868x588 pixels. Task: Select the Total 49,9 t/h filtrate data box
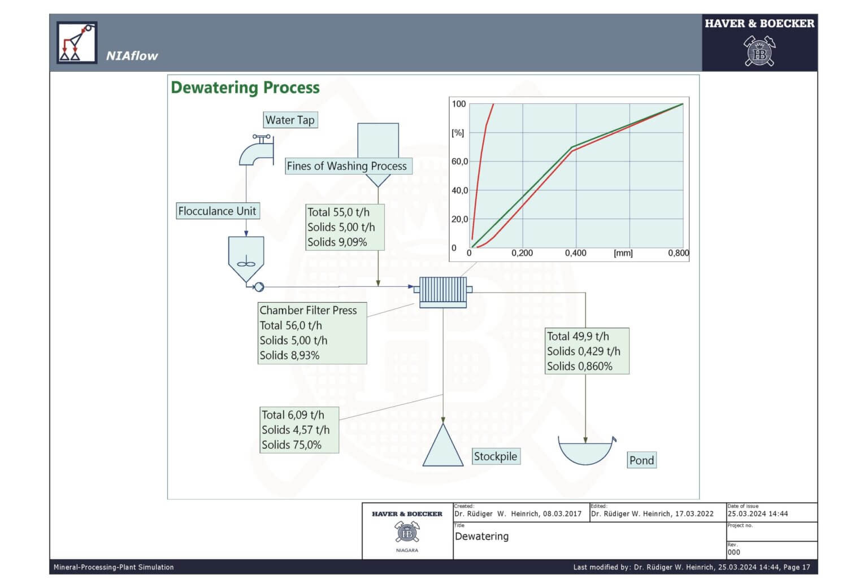point(587,351)
